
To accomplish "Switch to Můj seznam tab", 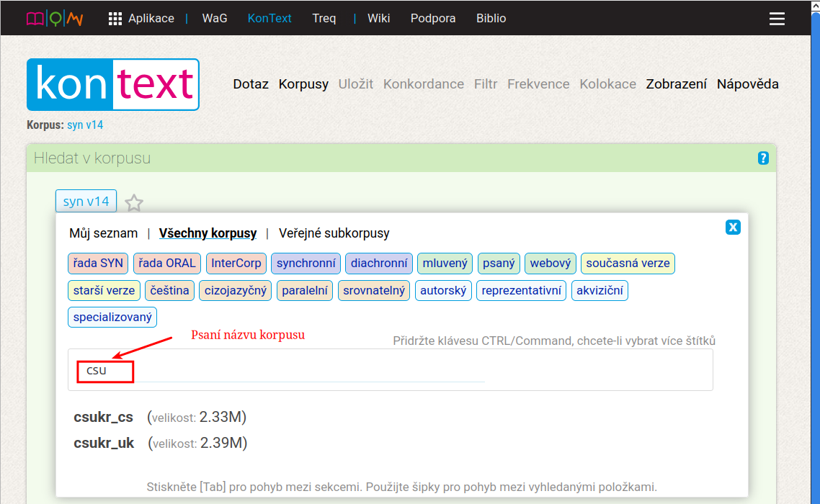I will pos(103,233).
